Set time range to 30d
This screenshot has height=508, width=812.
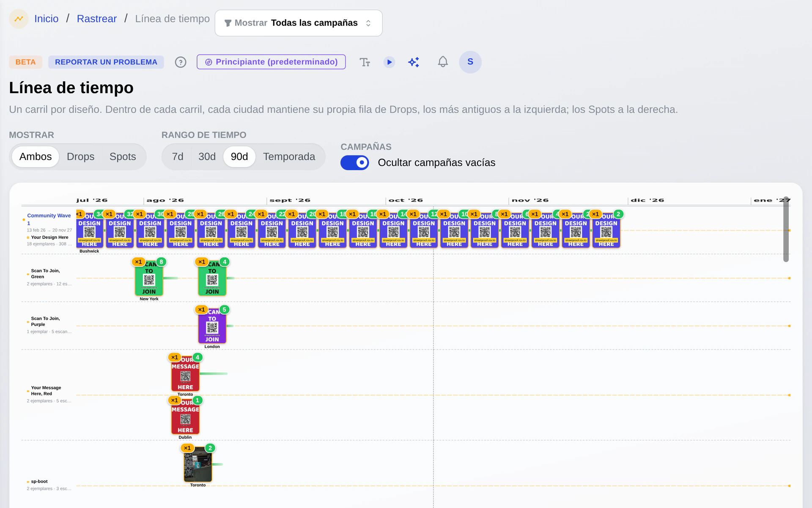tap(207, 157)
